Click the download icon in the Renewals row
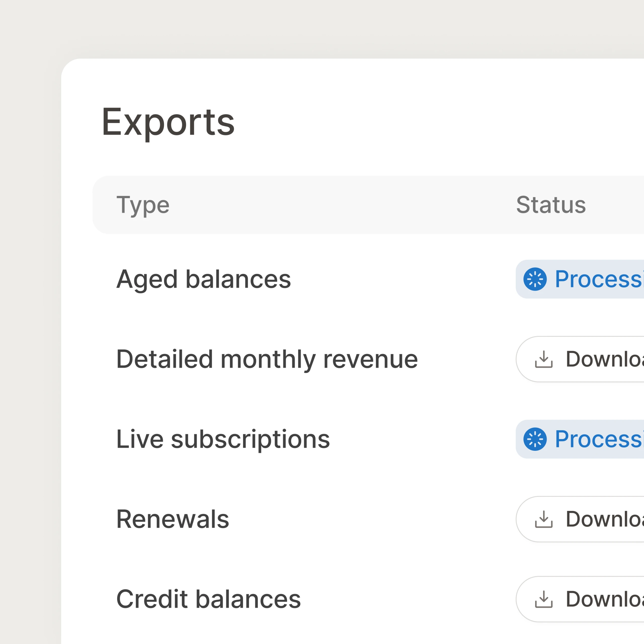Image resolution: width=644 pixels, height=644 pixels. point(544,519)
